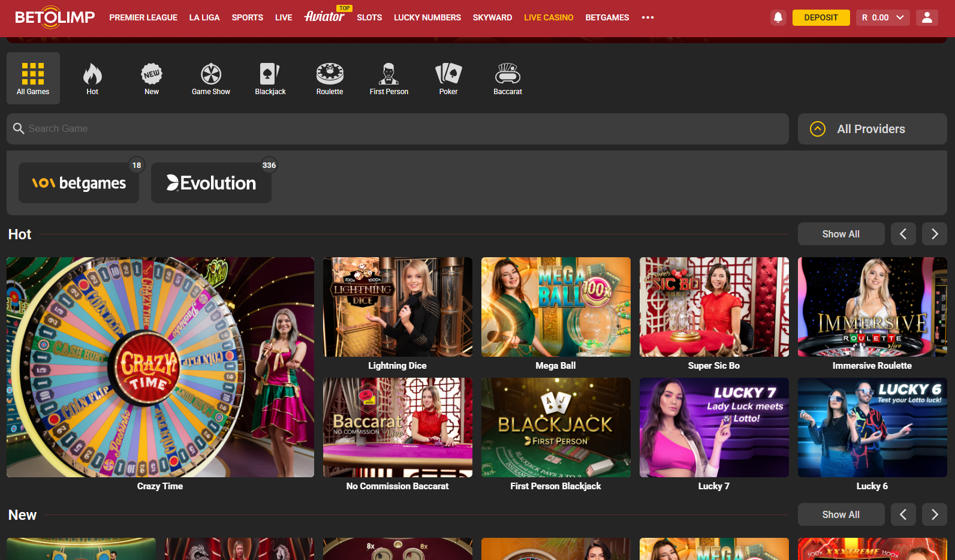
Task: Open the First Person dealer category
Action: [389, 78]
